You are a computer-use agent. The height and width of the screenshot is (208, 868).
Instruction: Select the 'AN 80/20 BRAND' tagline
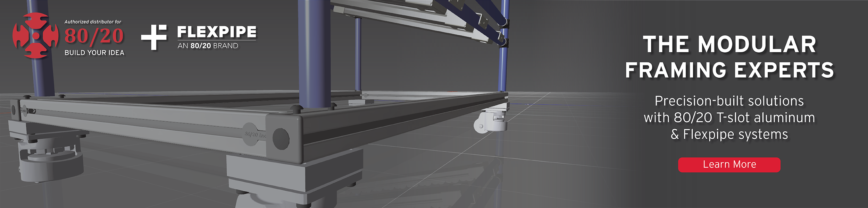coord(208,46)
